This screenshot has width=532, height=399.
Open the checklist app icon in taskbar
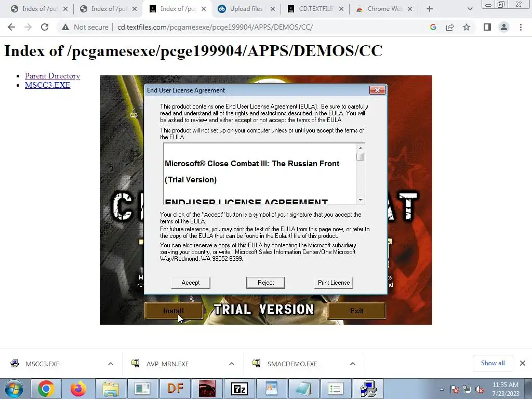(x=336, y=389)
